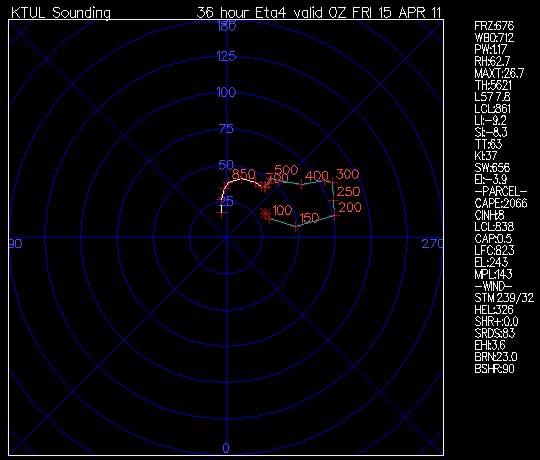Screen dimensions: 540x460
Task: Click the red asterisk marker near 700 label
Action: pyautogui.click(x=263, y=187)
